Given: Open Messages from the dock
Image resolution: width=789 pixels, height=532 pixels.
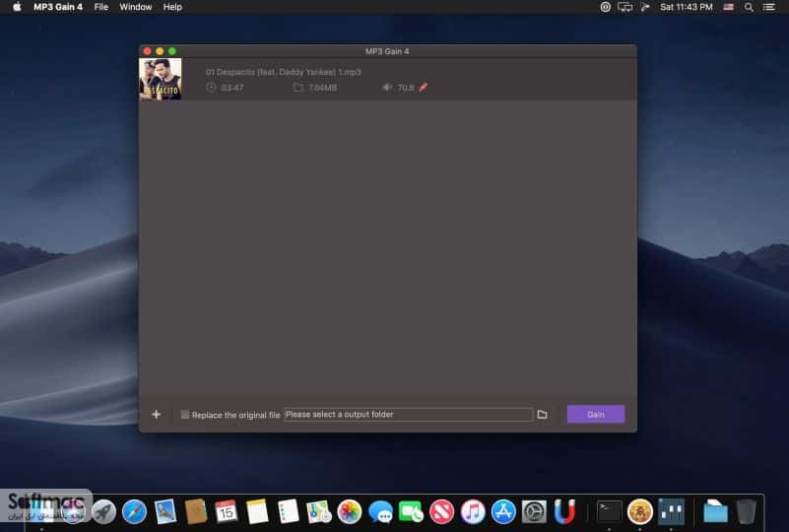Looking at the screenshot, I should click(x=380, y=512).
